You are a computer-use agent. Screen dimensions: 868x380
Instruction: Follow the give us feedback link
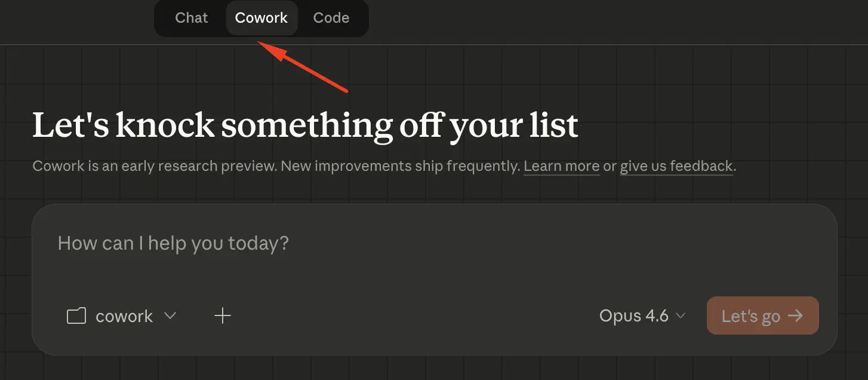pos(676,166)
